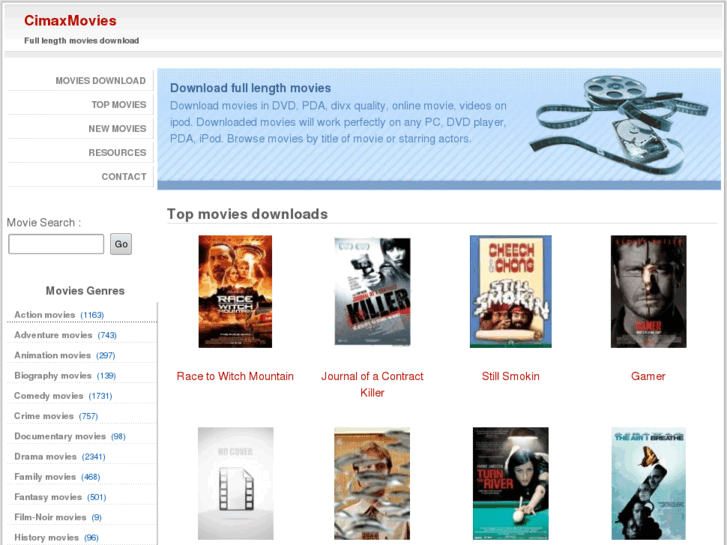The height and width of the screenshot is (545, 727).
Task: Click the Race to Witch Mountain title link
Action: [235, 376]
